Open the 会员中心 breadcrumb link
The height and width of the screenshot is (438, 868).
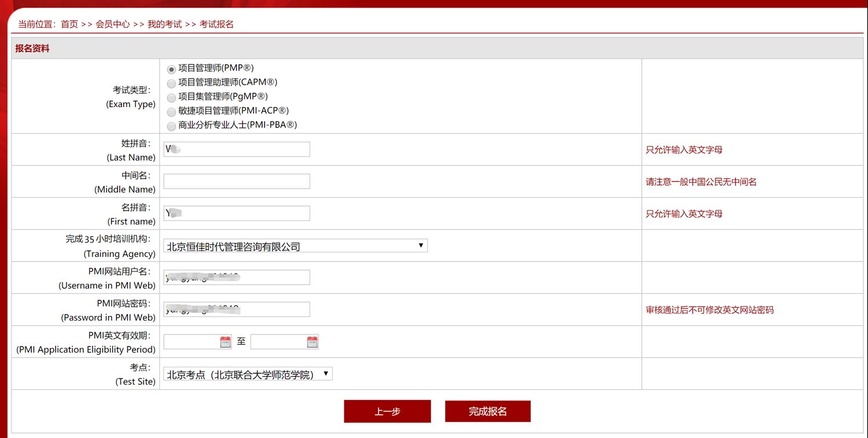point(112,24)
